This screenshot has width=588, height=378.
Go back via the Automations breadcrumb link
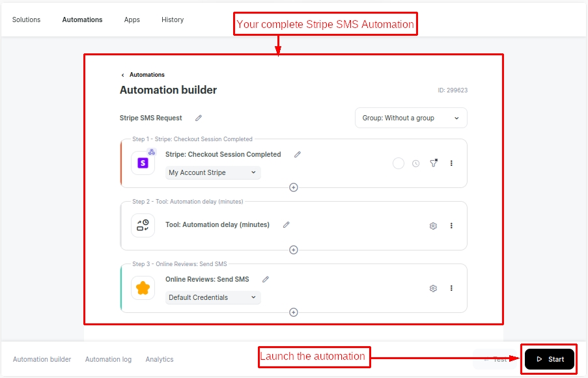tap(147, 75)
